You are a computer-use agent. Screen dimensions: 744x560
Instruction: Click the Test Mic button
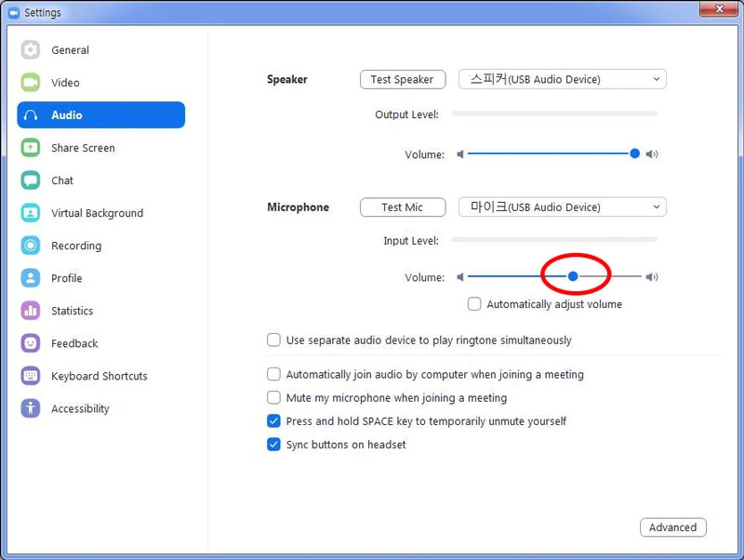(x=402, y=207)
